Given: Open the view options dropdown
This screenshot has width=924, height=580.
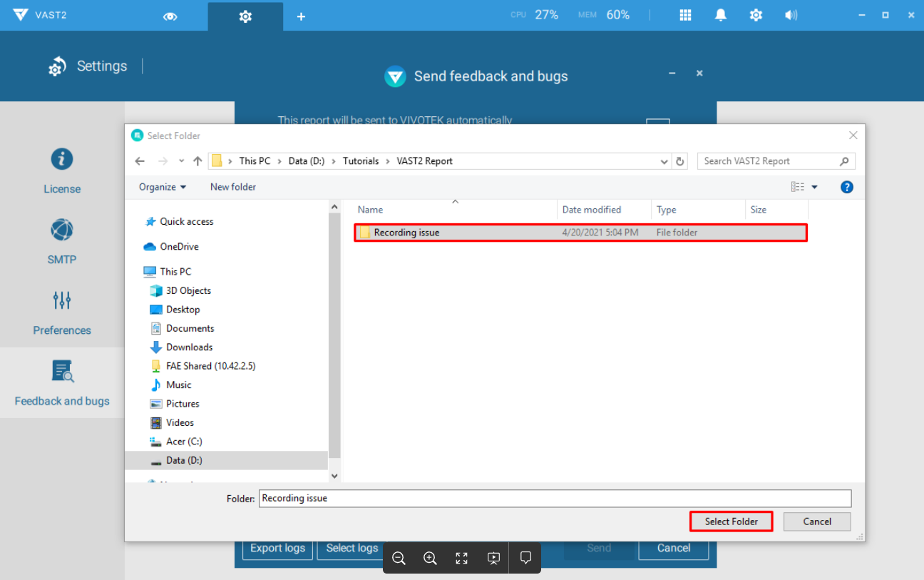Looking at the screenshot, I should [815, 187].
